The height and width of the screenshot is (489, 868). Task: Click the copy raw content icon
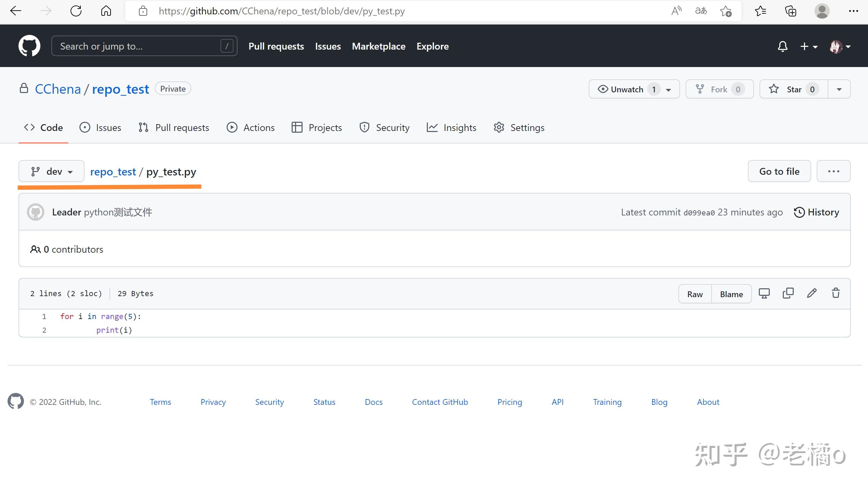pyautogui.click(x=788, y=293)
